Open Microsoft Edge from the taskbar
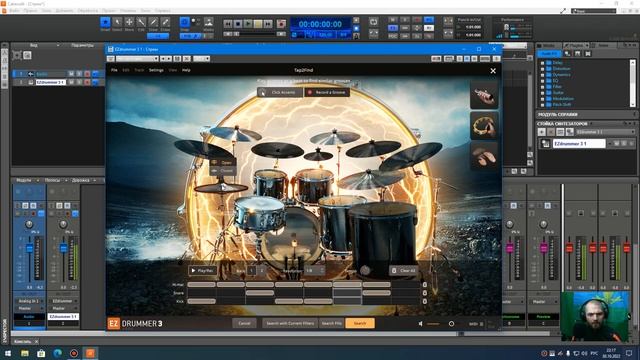The height and width of the screenshot is (360, 640). pyautogui.click(x=58, y=353)
